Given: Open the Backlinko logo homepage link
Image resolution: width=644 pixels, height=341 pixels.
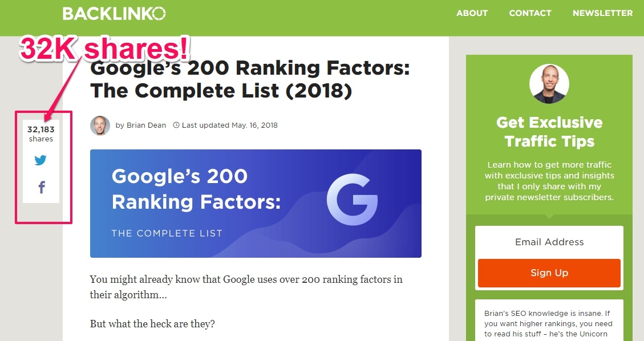Looking at the screenshot, I should pyautogui.click(x=114, y=14).
